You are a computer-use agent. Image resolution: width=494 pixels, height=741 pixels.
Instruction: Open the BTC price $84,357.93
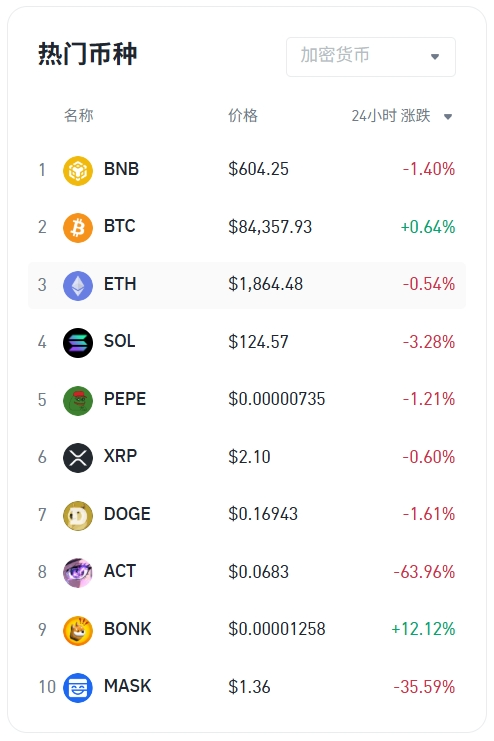pos(270,227)
